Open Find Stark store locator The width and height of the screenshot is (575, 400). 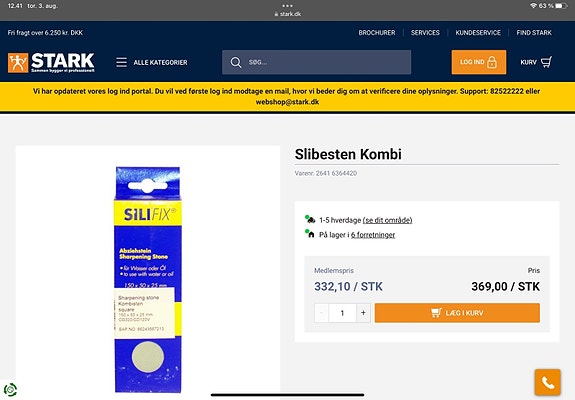pyautogui.click(x=534, y=33)
